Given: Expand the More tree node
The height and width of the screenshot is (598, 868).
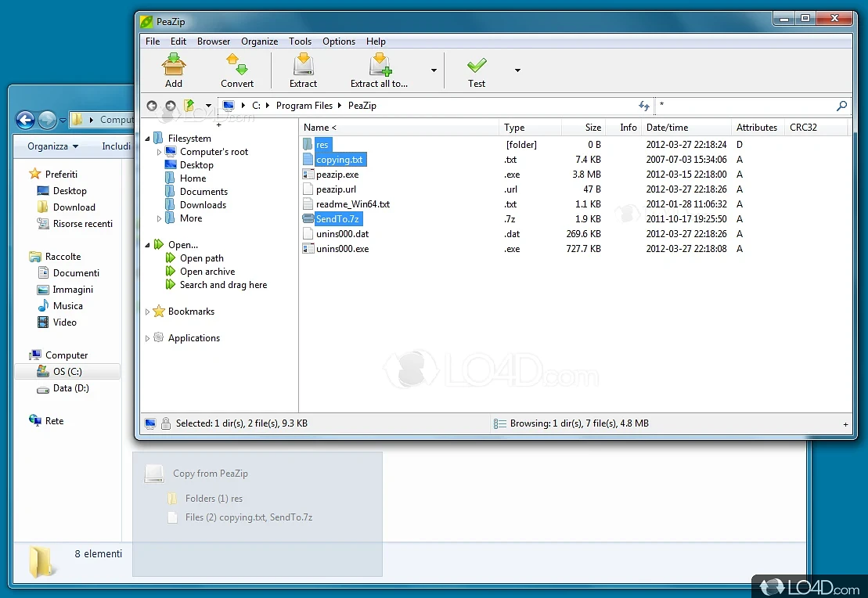Looking at the screenshot, I should 160,218.
